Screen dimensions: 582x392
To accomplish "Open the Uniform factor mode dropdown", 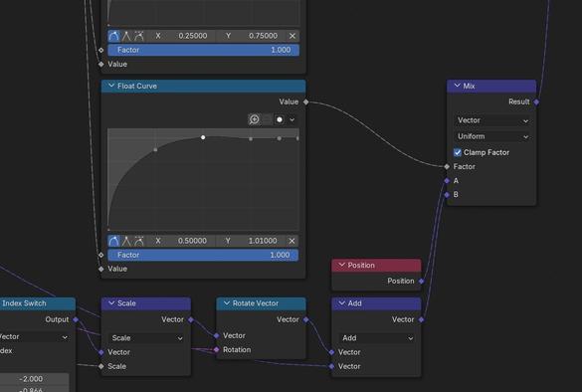I will tap(491, 136).
